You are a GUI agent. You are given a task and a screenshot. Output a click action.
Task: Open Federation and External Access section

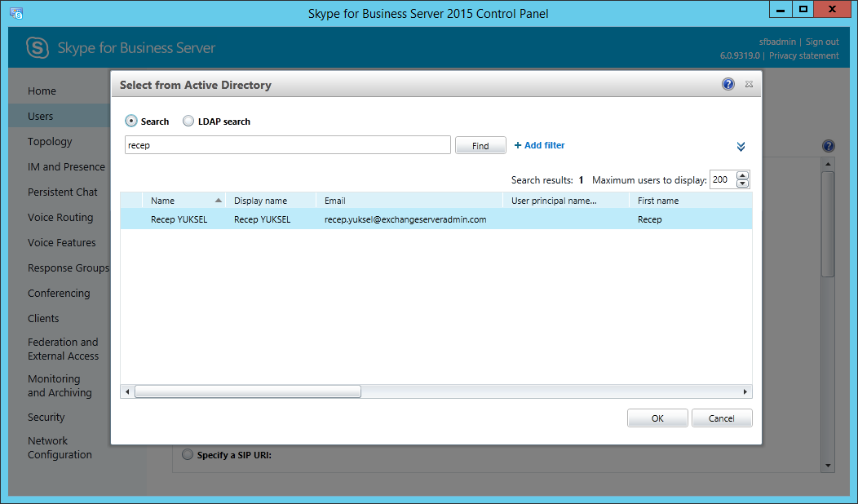click(x=63, y=349)
